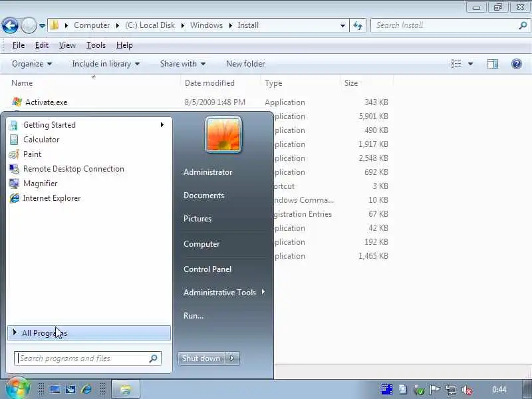Click the Explorer back arrow button

10,25
